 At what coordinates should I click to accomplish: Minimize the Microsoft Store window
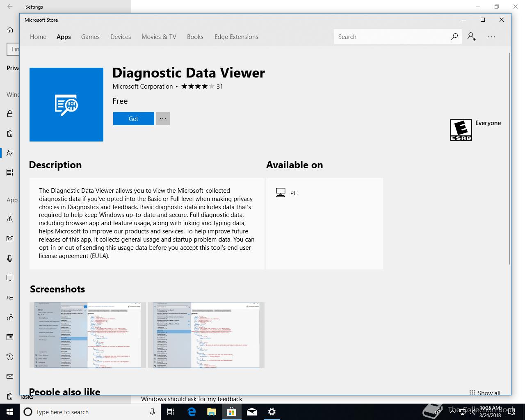tap(464, 20)
